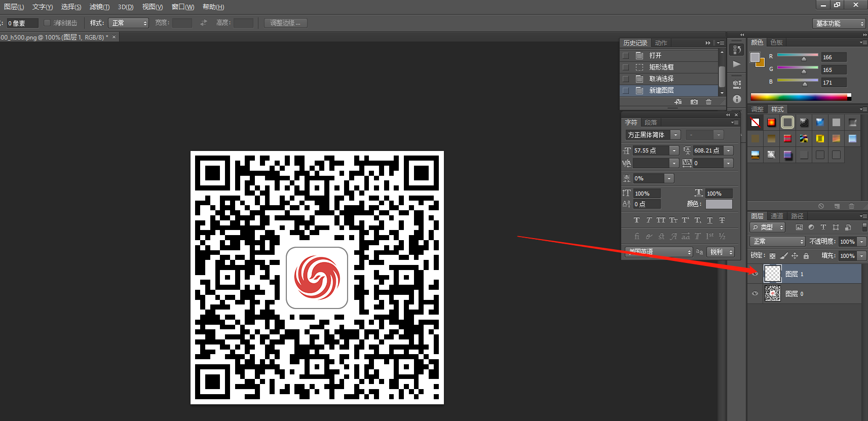The width and height of the screenshot is (868, 421).
Task: Click the trash icon in the History panel
Action: (x=708, y=102)
